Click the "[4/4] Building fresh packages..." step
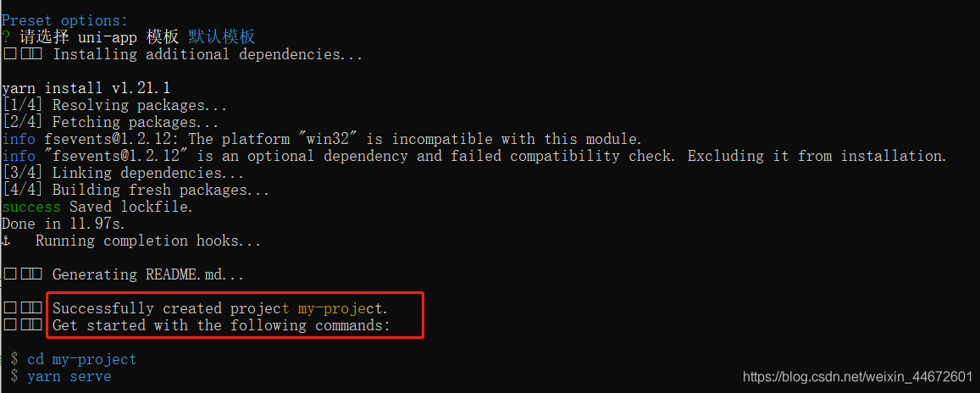980x393 pixels. tap(136, 190)
